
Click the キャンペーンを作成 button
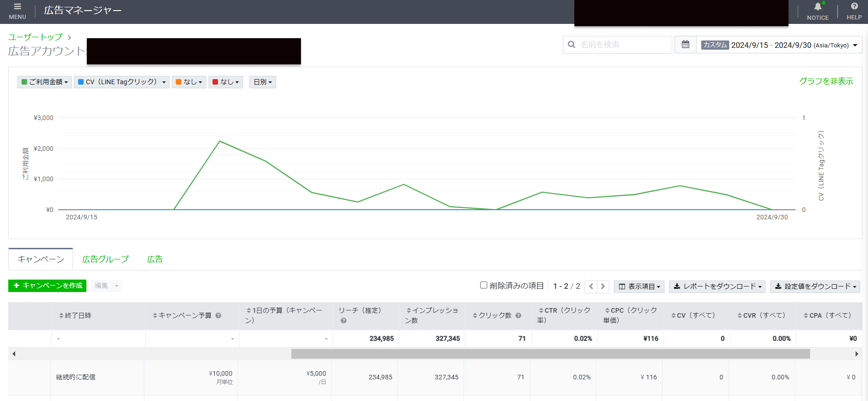coord(47,286)
